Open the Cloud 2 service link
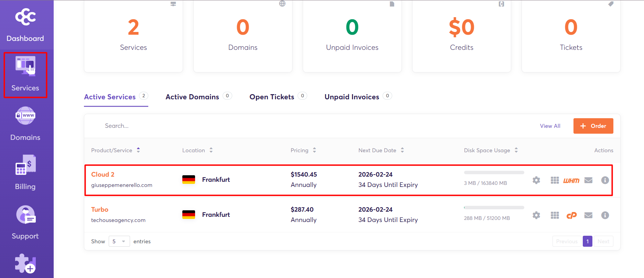The height and width of the screenshot is (278, 644). tap(103, 174)
